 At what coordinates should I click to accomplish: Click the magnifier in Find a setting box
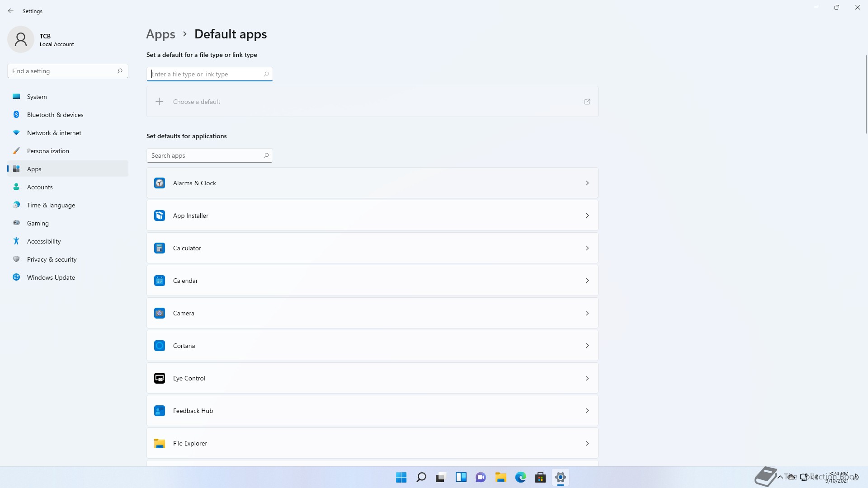[120, 71]
